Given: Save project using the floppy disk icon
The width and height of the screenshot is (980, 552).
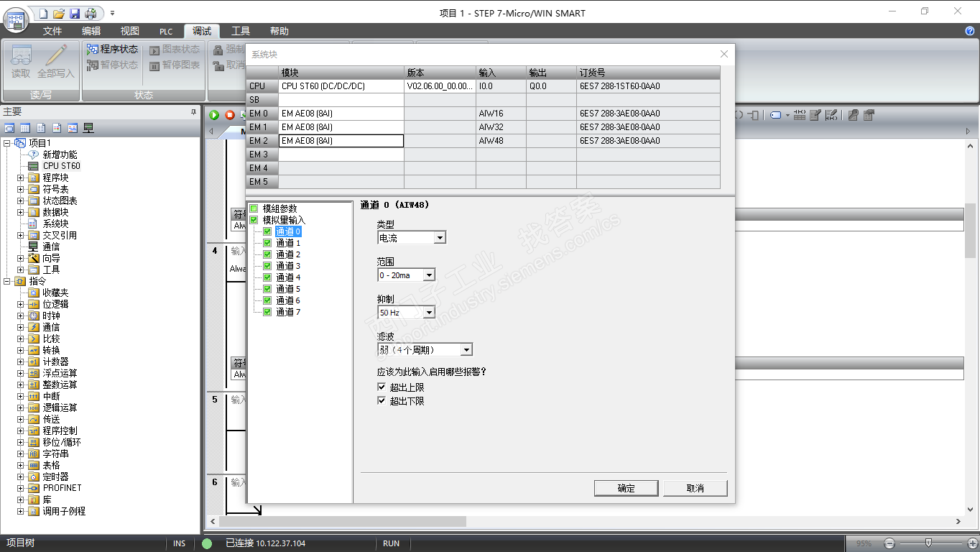Looking at the screenshot, I should coord(75,13).
